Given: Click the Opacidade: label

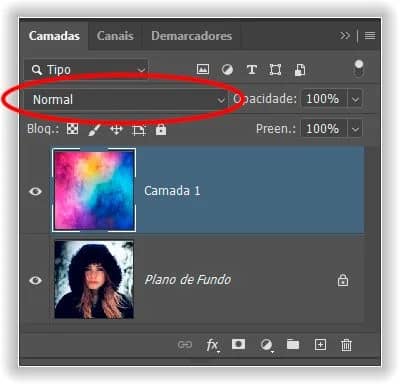Looking at the screenshot, I should point(265,99).
